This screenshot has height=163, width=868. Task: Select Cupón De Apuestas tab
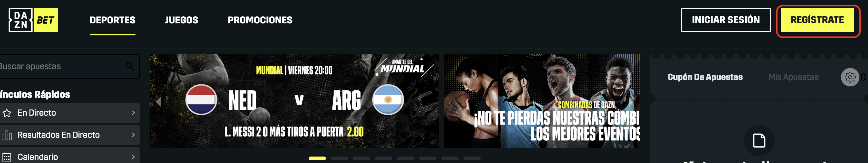coord(705,77)
